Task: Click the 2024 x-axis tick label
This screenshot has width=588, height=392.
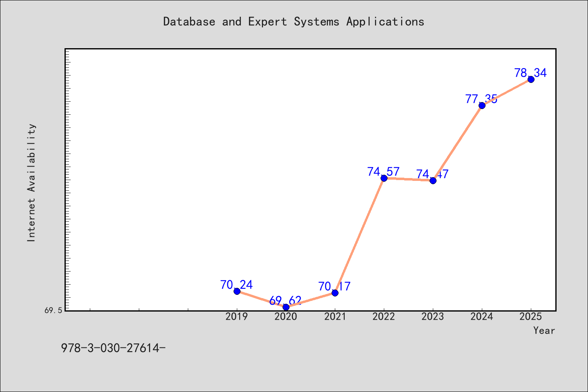Action: pos(482,316)
